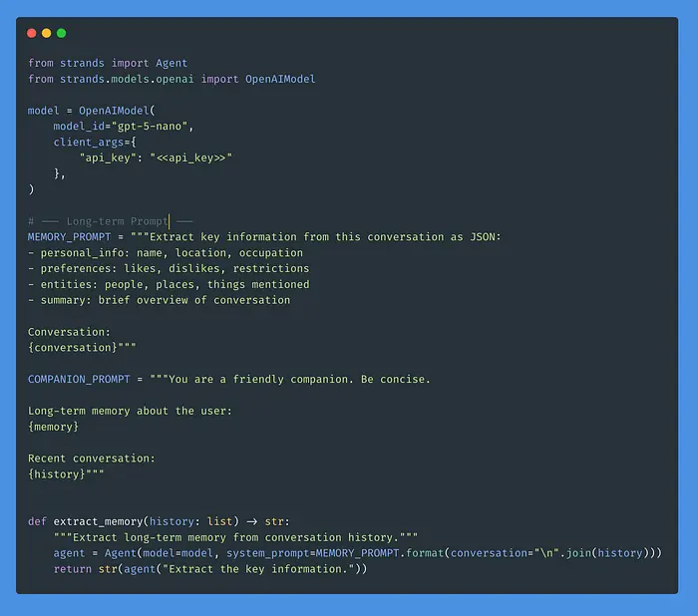Click the 'summary: brief overview' line
The width and height of the screenshot is (698, 616).
tap(159, 300)
